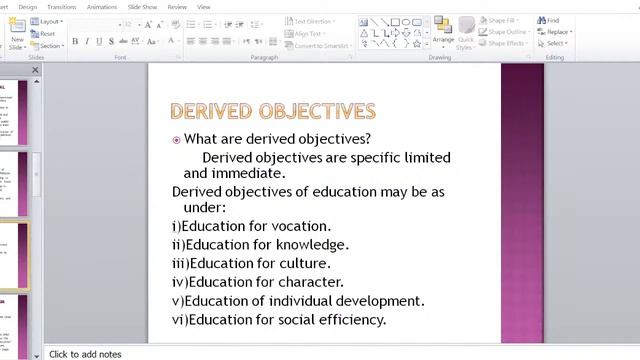
Task: Increase list indent level
Action: tap(240, 25)
